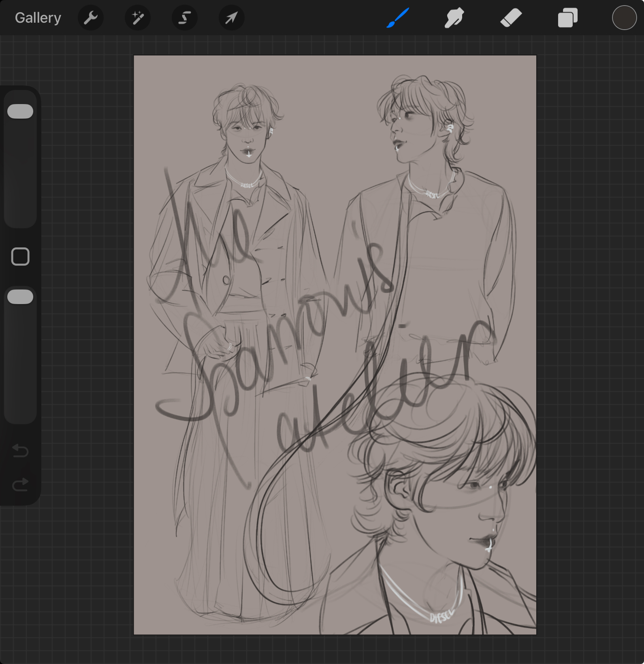Tap the ear piercing on top-right figure
Image resolution: width=644 pixels, height=664 pixels.
tap(449, 129)
